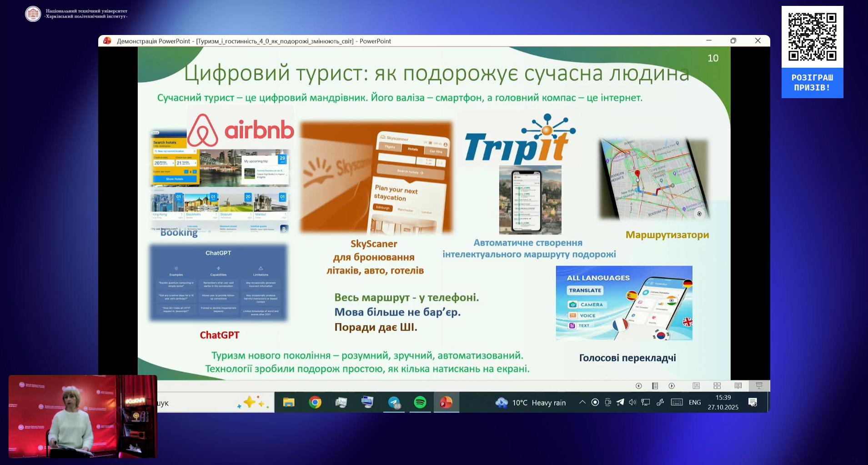Image resolution: width=868 pixels, height=465 pixels.
Task: Open the pen workspace tray icon
Action: [660, 402]
